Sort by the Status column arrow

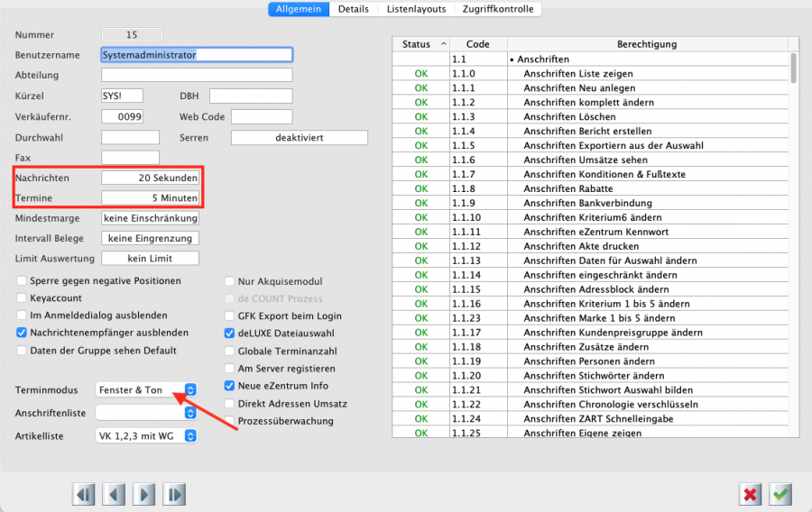point(443,44)
